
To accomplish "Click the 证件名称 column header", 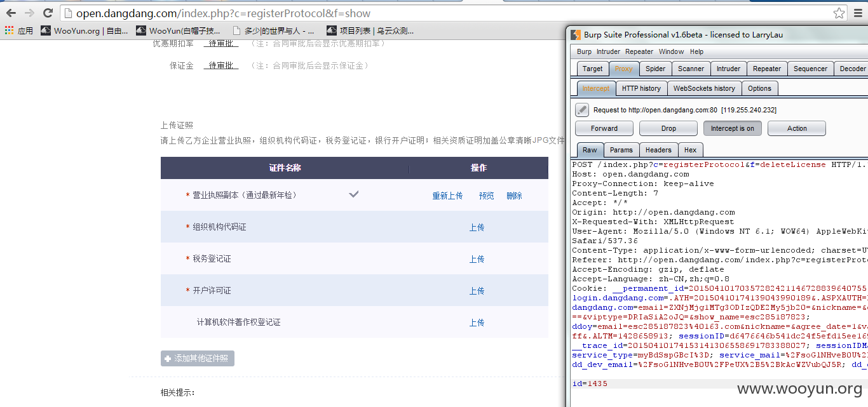I will tap(285, 168).
